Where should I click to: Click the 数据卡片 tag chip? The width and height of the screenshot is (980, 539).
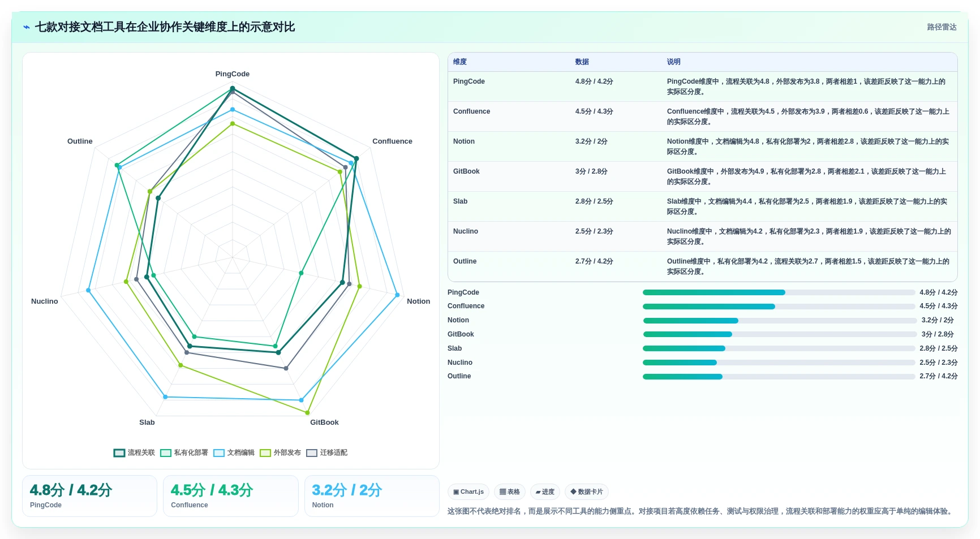(x=587, y=491)
